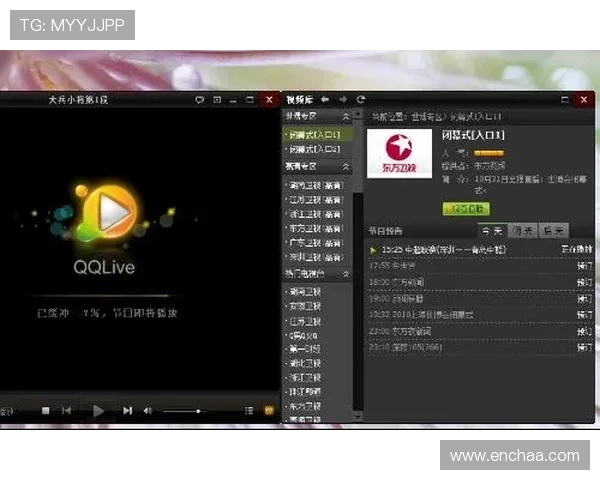The image size is (600, 480).
Task: Click the green watch-live button
Action: point(466,209)
